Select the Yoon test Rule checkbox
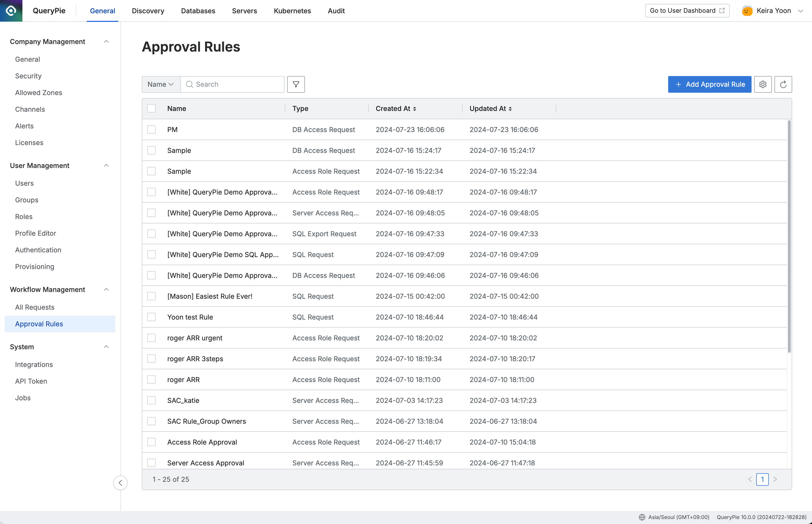Screen dimensions: 812x524 [x=151, y=317]
